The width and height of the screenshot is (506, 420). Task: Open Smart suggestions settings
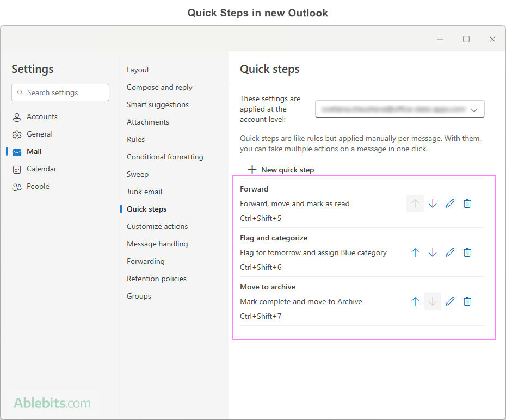click(x=157, y=104)
